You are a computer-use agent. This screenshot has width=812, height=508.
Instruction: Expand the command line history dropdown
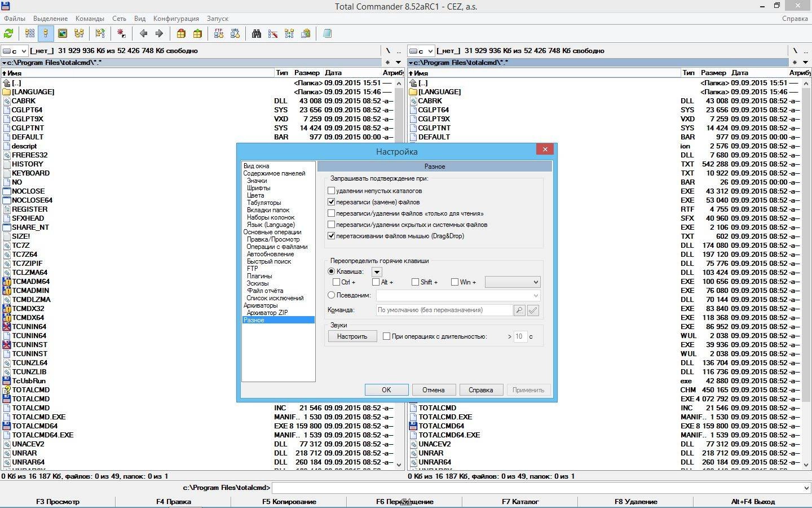coord(806,488)
